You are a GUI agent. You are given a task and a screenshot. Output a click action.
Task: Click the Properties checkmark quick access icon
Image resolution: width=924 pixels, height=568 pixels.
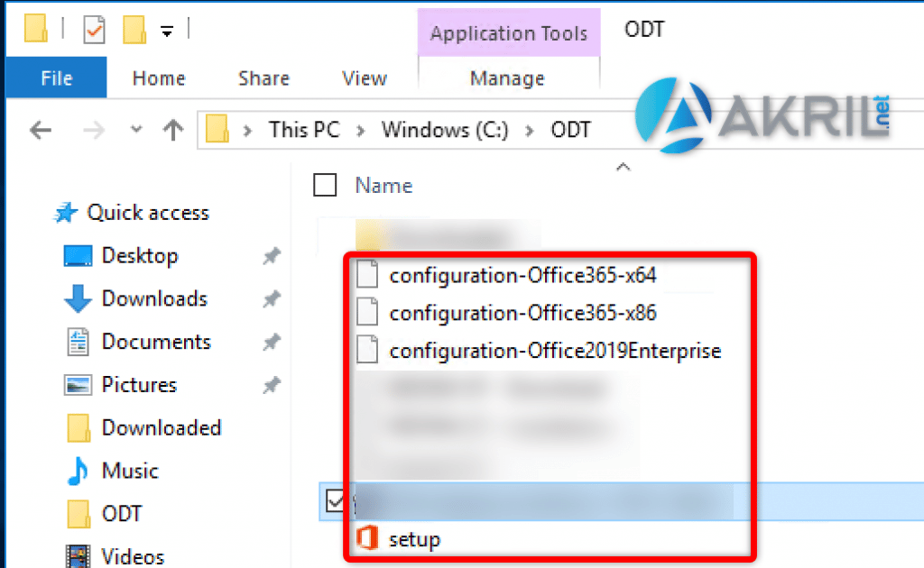(94, 31)
